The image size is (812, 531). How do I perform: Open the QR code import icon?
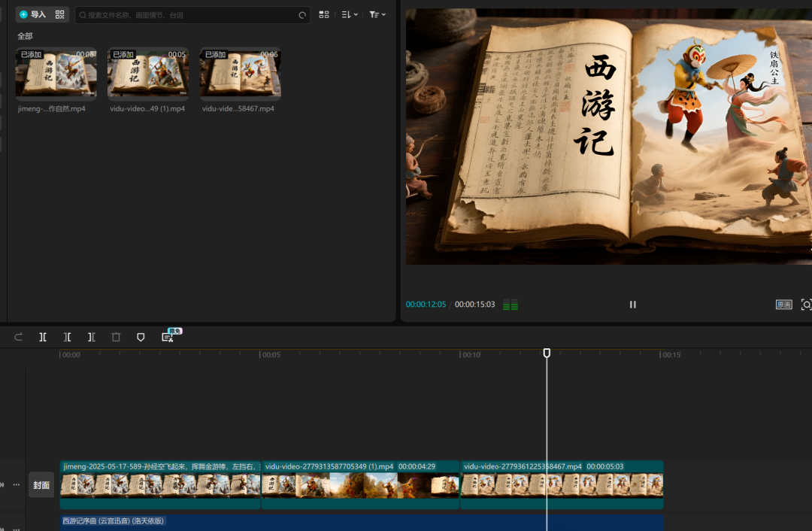click(x=60, y=14)
